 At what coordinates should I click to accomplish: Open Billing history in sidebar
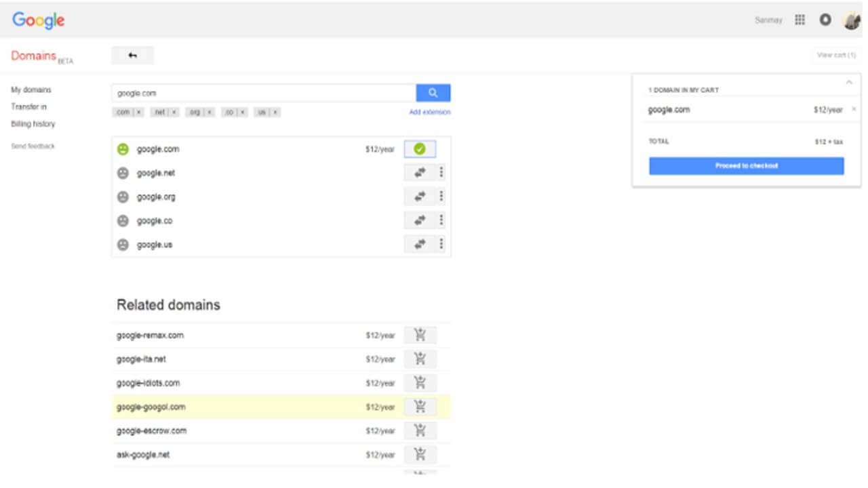coord(33,124)
